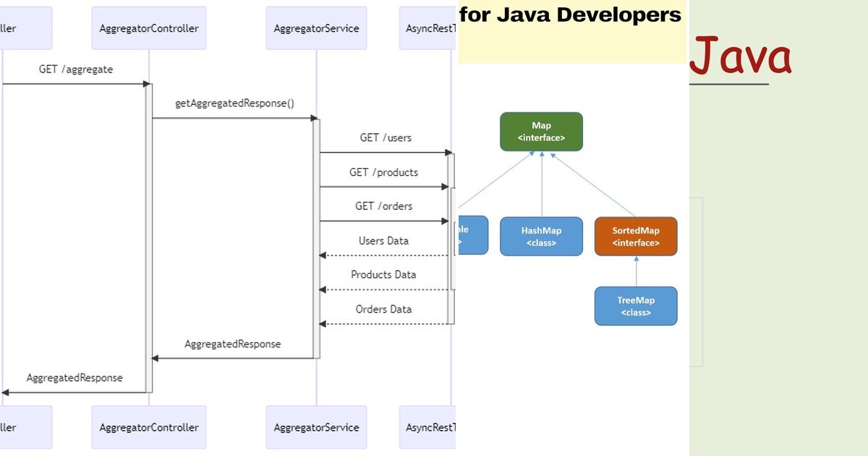The image size is (868, 456).
Task: Select the AggregatorController lifeline header
Action: click(x=148, y=27)
